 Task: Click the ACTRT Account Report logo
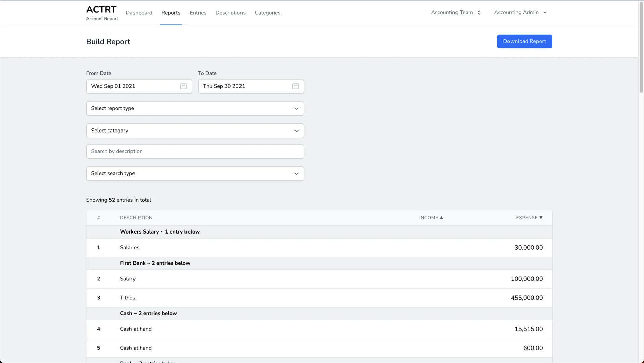pos(102,13)
